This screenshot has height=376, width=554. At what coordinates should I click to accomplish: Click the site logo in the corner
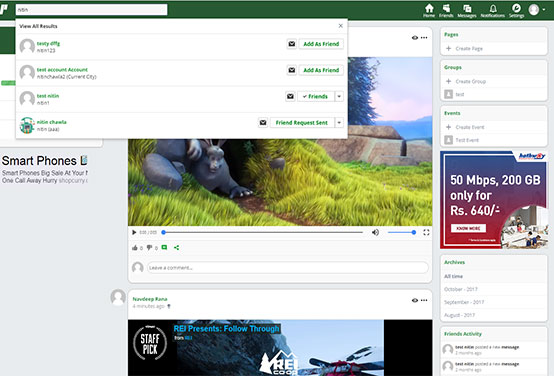pos(4,9)
